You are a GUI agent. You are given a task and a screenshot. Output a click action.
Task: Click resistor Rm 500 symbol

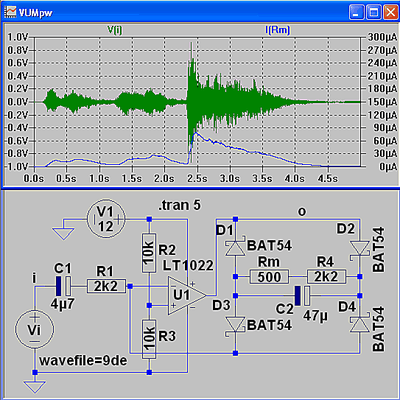click(269, 277)
